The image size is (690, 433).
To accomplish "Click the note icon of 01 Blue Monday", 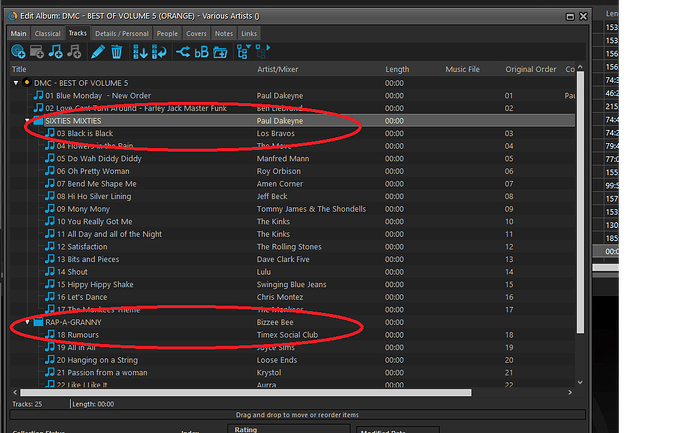I will point(39,95).
